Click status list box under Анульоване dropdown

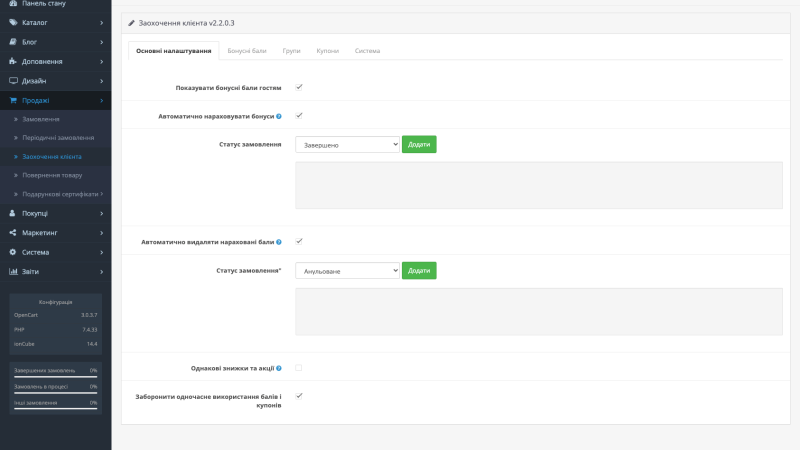pyautogui.click(x=539, y=312)
